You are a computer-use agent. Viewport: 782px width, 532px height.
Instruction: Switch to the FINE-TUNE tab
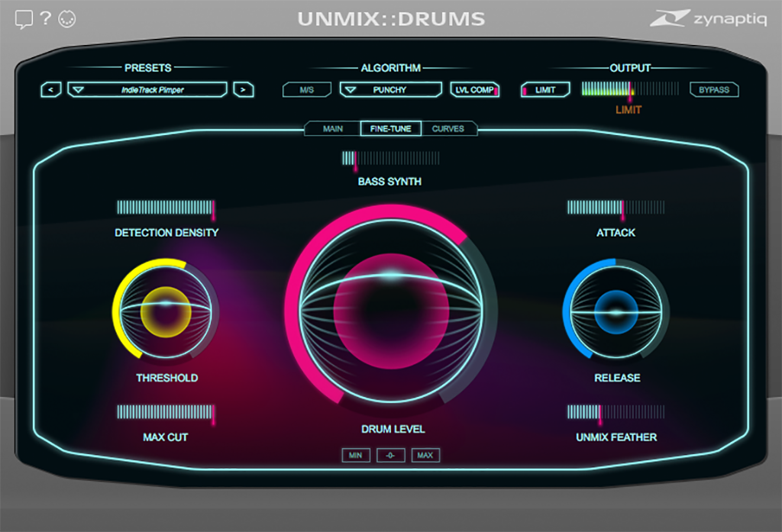391,129
